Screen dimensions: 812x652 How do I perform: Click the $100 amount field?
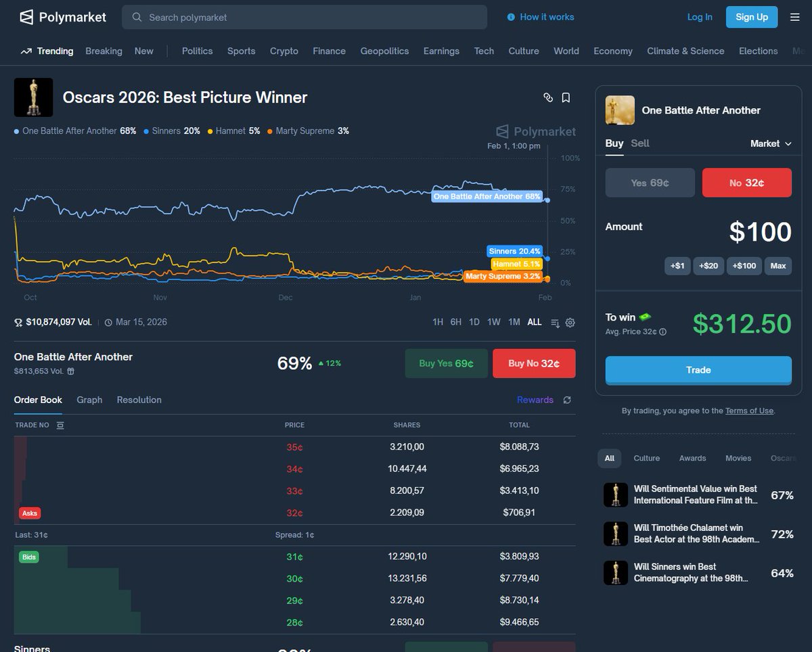(760, 231)
